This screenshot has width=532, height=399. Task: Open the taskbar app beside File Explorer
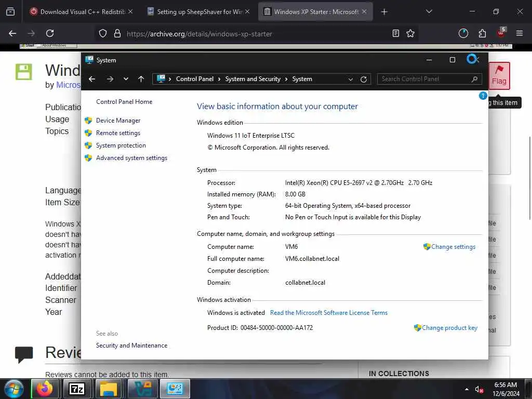point(143,389)
